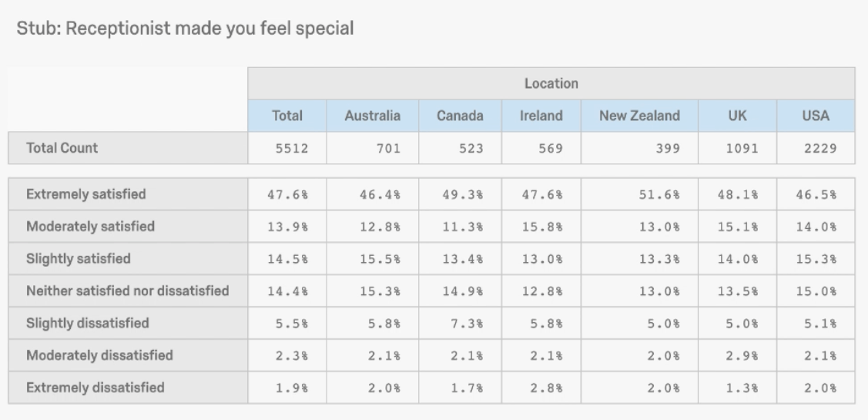The image size is (868, 420).
Task: Select the Australia column header
Action: coord(373,116)
